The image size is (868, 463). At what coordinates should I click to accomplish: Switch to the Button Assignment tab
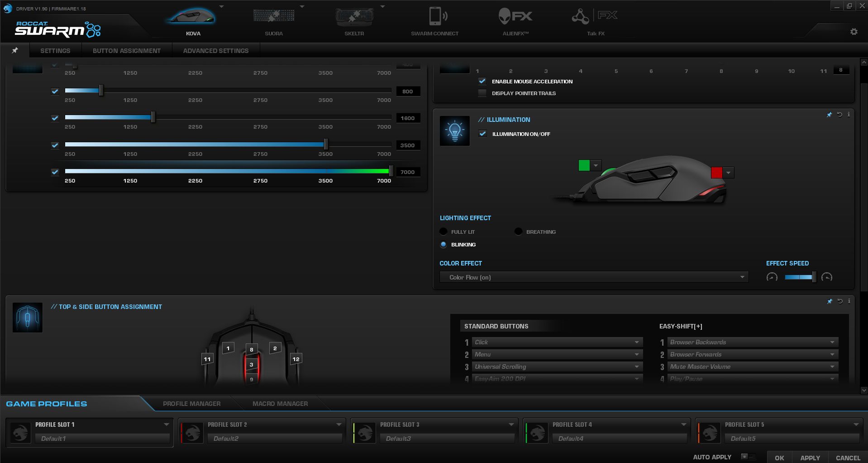(x=127, y=51)
